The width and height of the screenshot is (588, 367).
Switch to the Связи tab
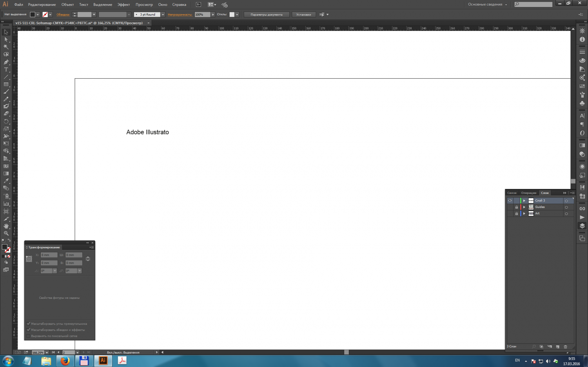(x=512, y=193)
